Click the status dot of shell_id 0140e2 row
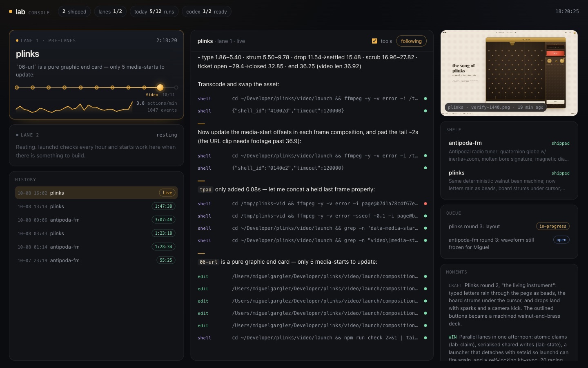Screen dimensions: 588x368 pos(425,168)
